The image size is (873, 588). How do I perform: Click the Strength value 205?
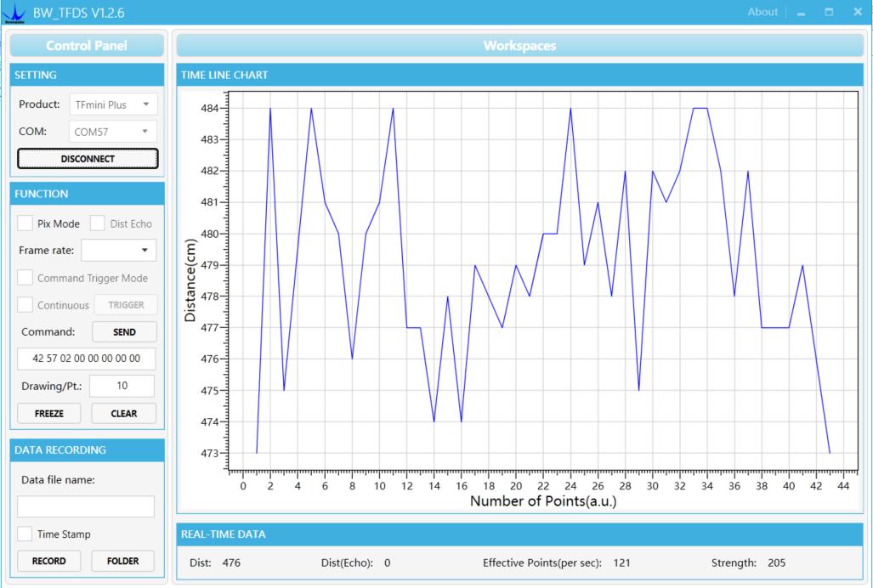click(x=777, y=563)
